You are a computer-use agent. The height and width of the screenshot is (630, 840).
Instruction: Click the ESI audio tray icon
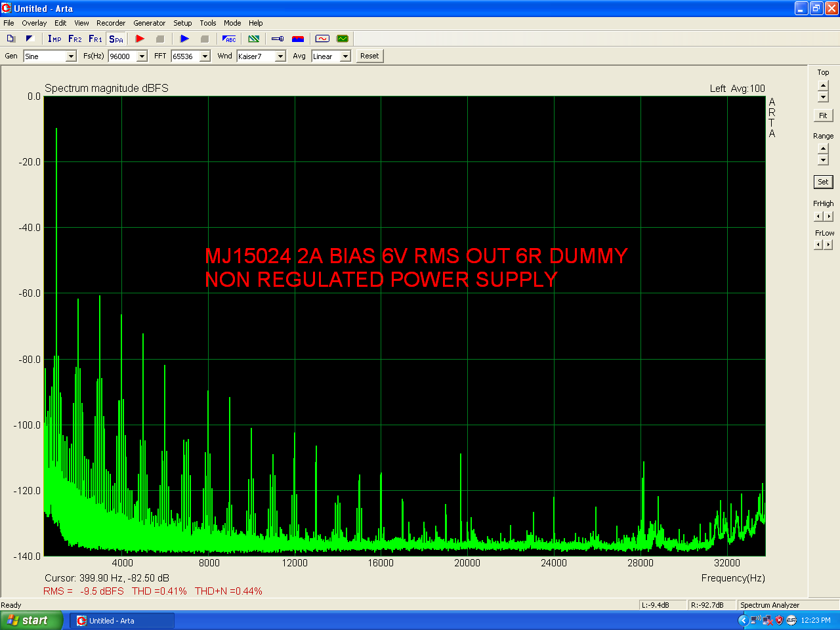(x=791, y=620)
